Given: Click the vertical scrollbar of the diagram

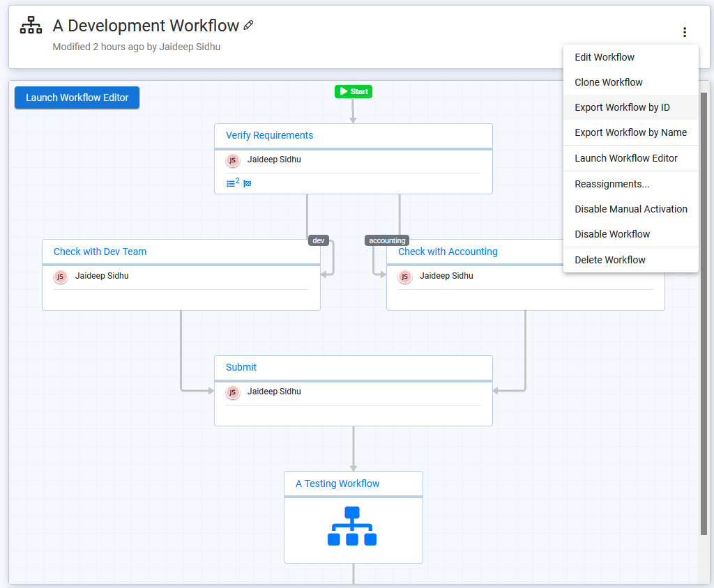Looking at the screenshot, I should [704, 314].
